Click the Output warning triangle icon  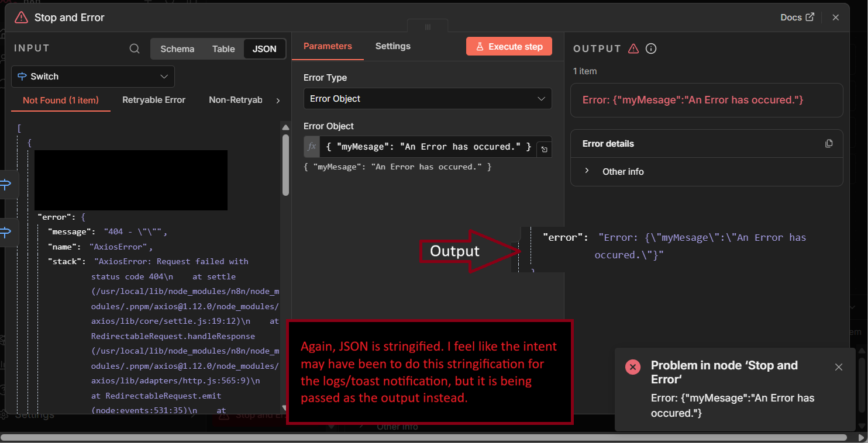click(x=633, y=49)
